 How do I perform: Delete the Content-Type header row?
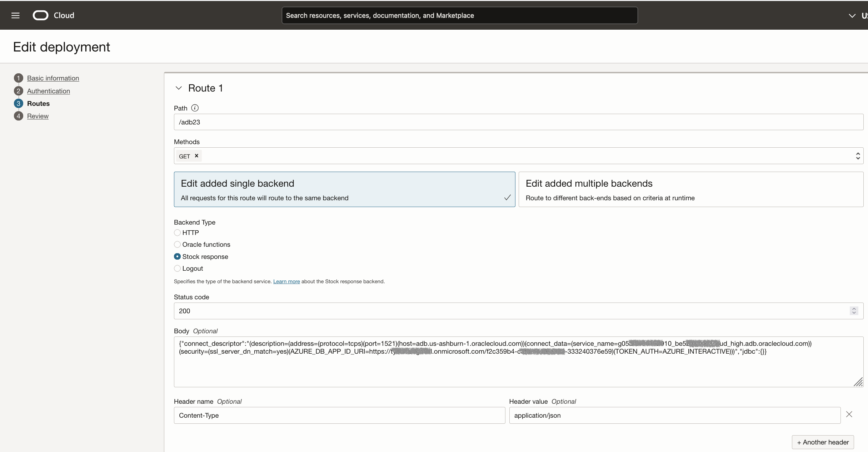tap(849, 414)
